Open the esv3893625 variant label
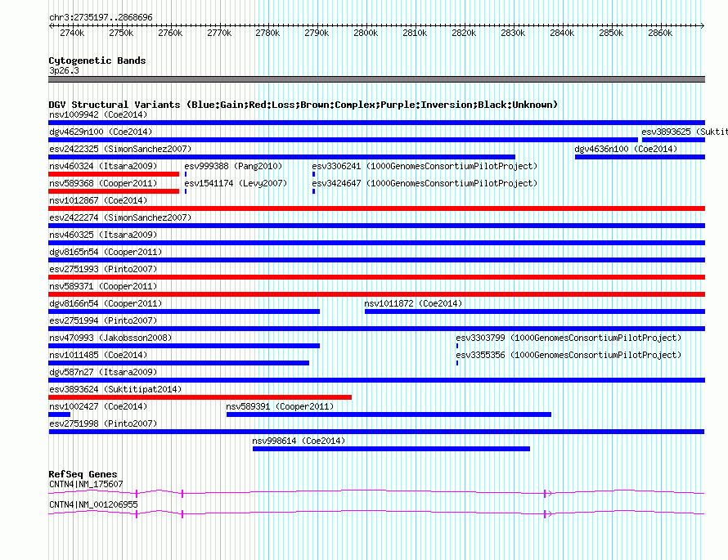The width and height of the screenshot is (728, 560). [x=685, y=132]
